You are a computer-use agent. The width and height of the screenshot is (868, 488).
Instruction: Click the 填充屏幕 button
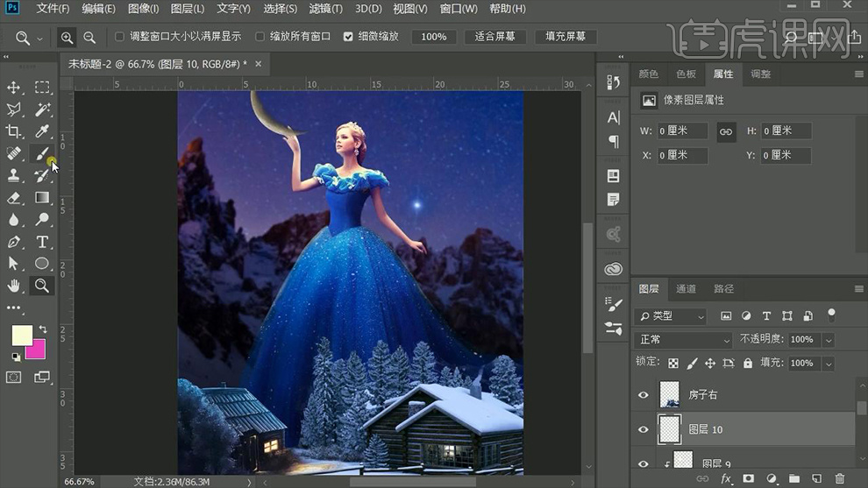pos(566,37)
